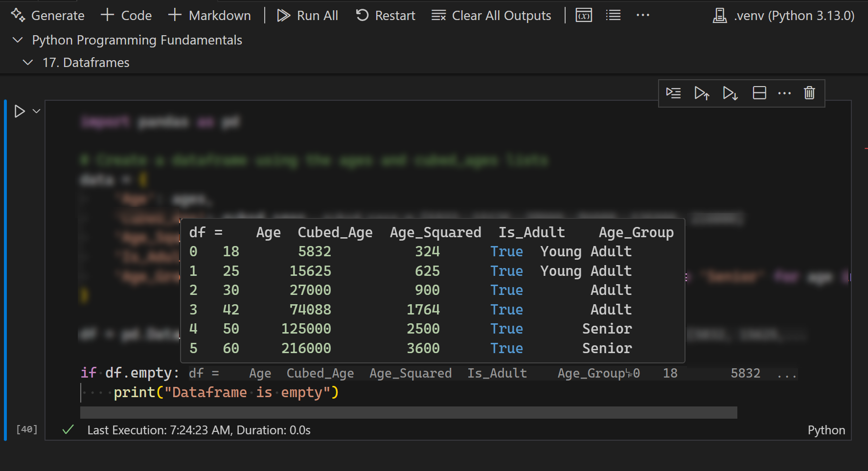Run the current code cell

[20, 111]
